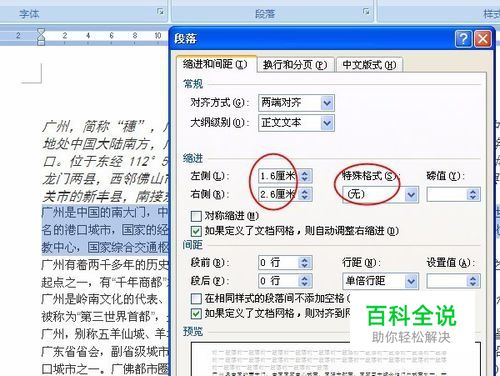Open the 字体 group dialog launcher
500x376 pixels.
161,12
